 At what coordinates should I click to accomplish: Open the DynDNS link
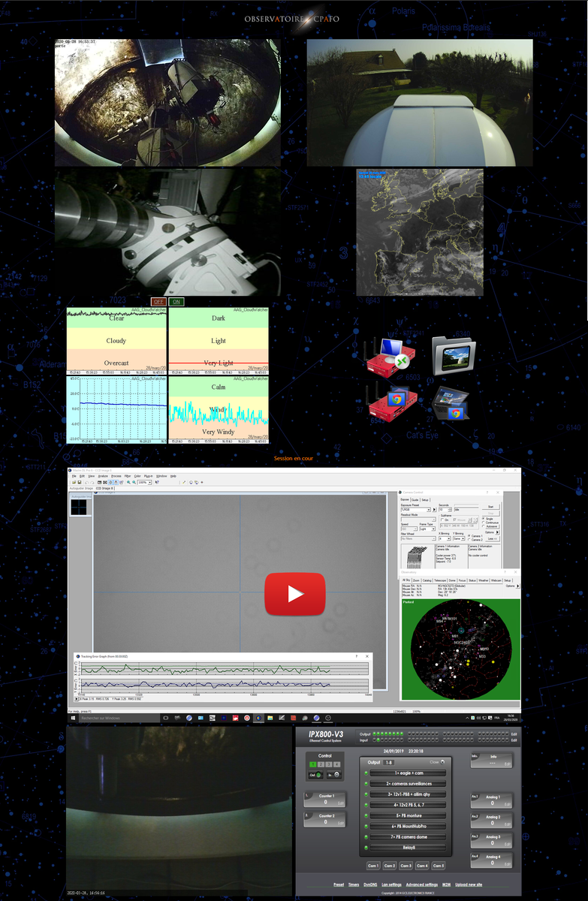point(370,884)
